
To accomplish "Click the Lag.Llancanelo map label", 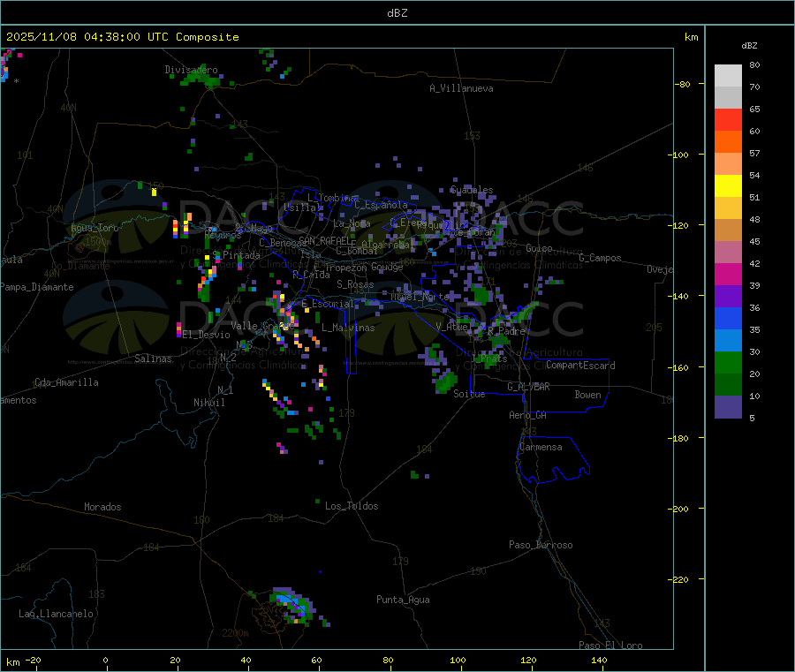I will 56,614.
